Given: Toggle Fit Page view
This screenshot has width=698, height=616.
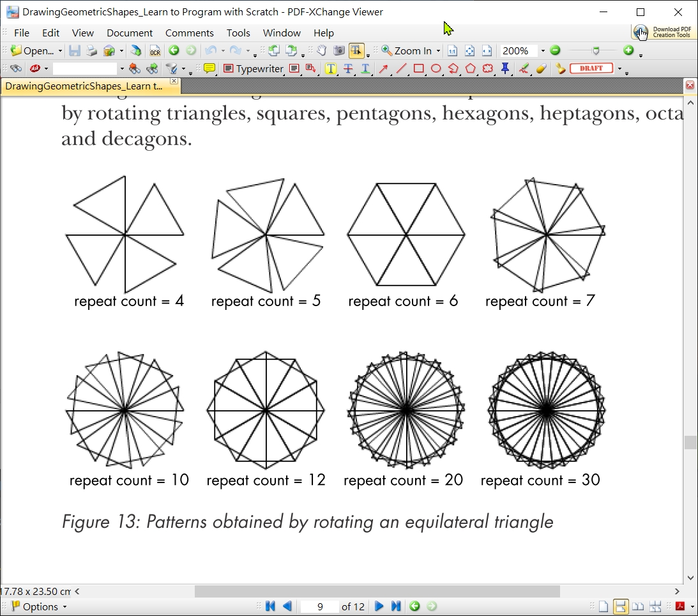Looking at the screenshot, I should [x=469, y=50].
